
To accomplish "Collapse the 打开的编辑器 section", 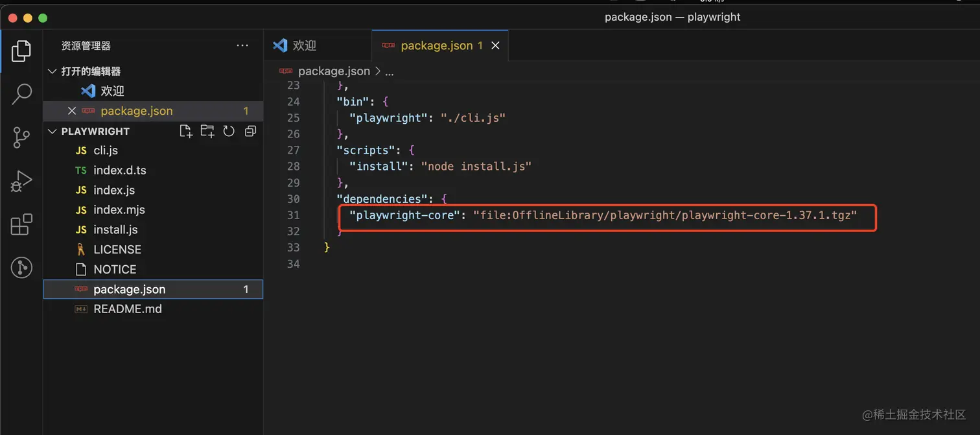I will [x=52, y=71].
